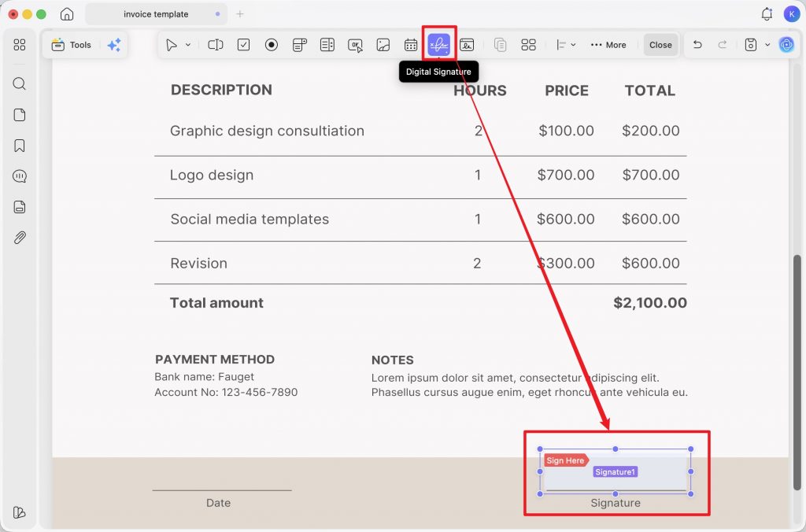Click the TOTAL column header

649,91
